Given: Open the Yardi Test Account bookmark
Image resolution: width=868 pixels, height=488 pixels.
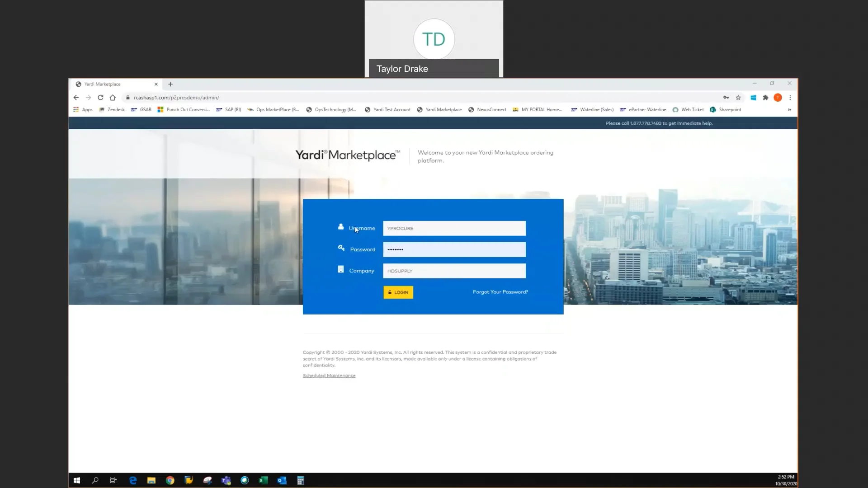Looking at the screenshot, I should click(387, 110).
